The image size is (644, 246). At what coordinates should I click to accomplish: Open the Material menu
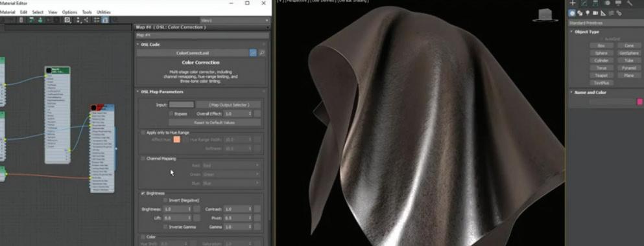coord(7,12)
